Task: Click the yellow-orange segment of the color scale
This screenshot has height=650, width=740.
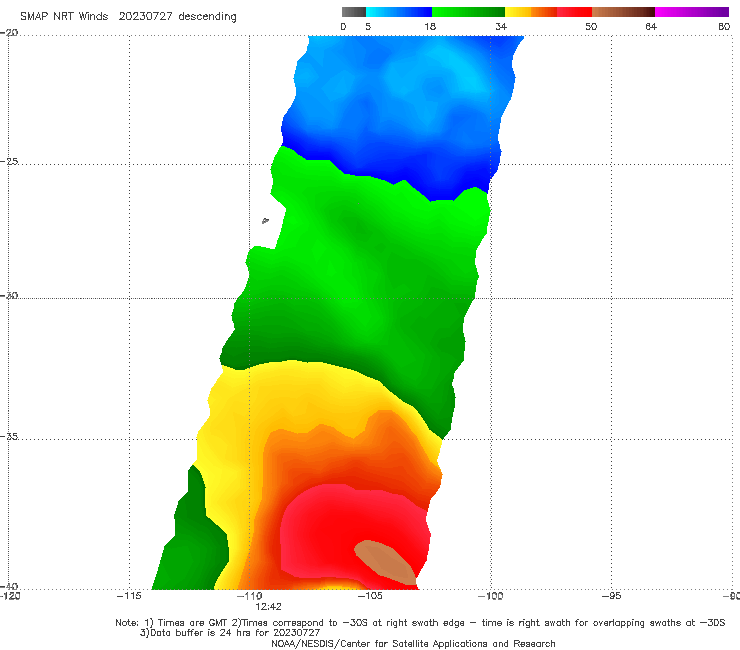Action: pyautogui.click(x=531, y=12)
